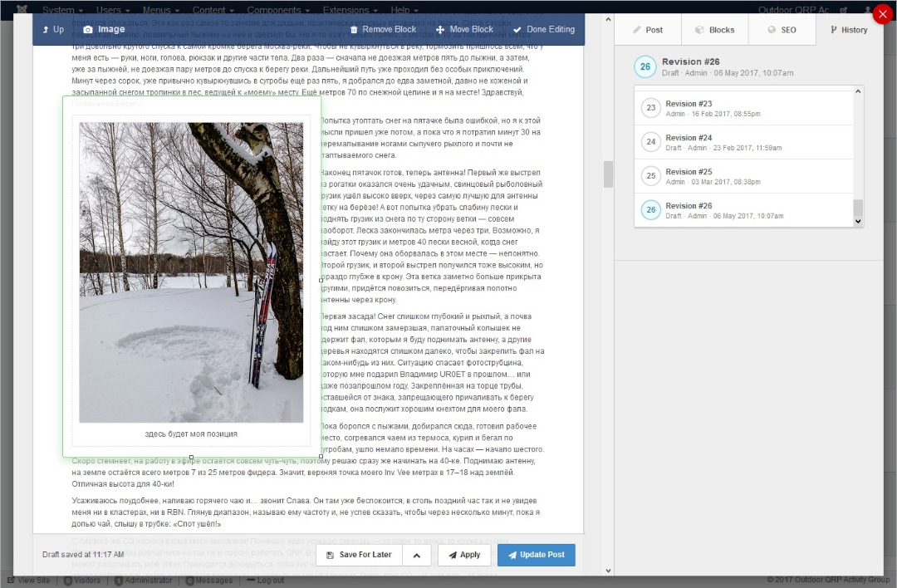Image resolution: width=897 pixels, height=588 pixels.
Task: Open Extensions menu in background Joomla admin
Action: click(x=350, y=10)
